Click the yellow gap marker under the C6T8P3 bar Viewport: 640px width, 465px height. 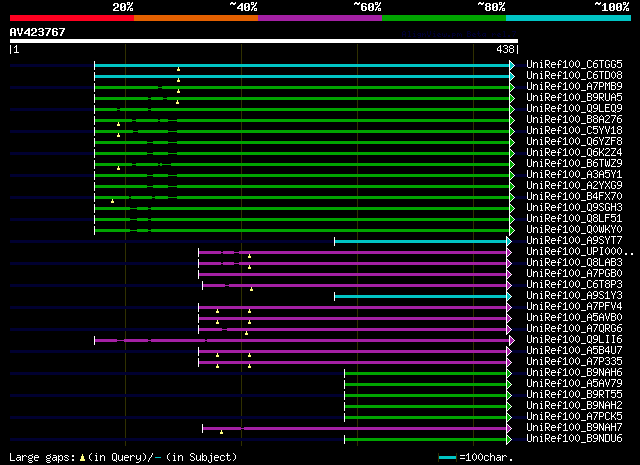[251, 289]
